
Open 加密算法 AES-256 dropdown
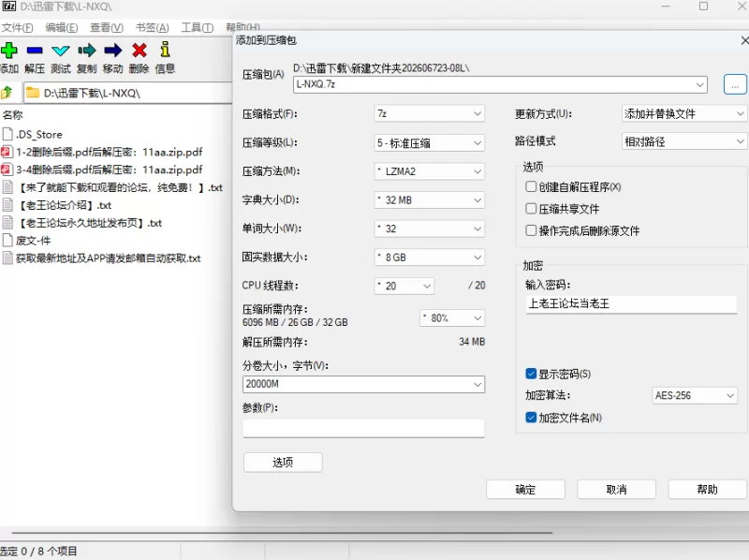tap(695, 395)
